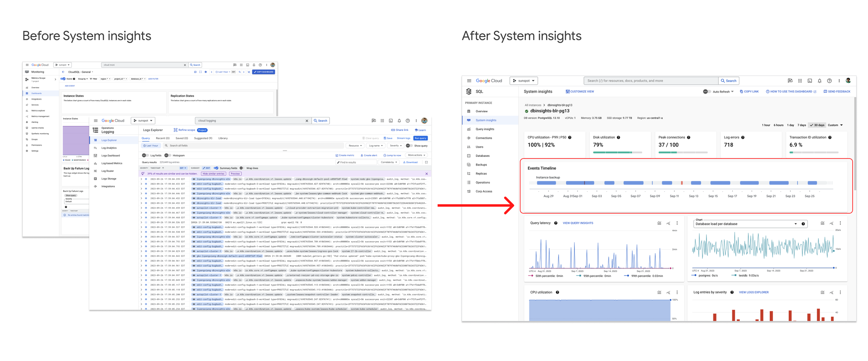Open Cloud Shell icon in the Logs Explorer window
This screenshot has height=361, width=868.
point(391,121)
